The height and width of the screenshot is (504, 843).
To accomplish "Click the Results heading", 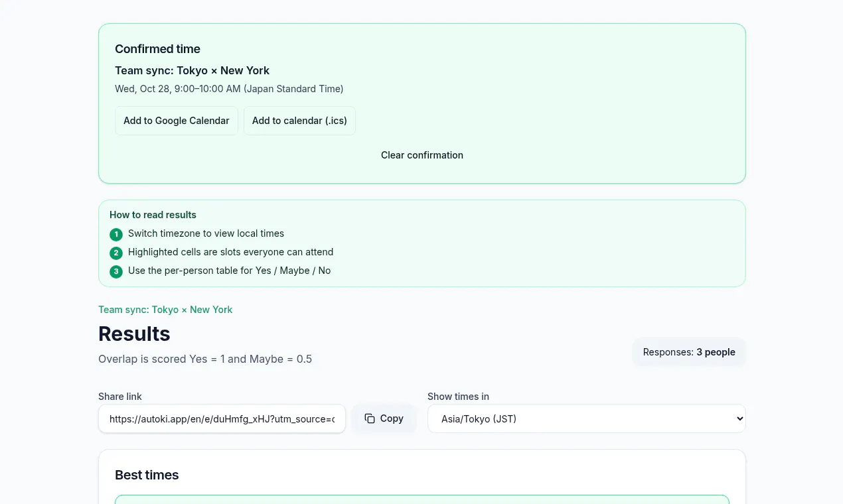I will (134, 334).
